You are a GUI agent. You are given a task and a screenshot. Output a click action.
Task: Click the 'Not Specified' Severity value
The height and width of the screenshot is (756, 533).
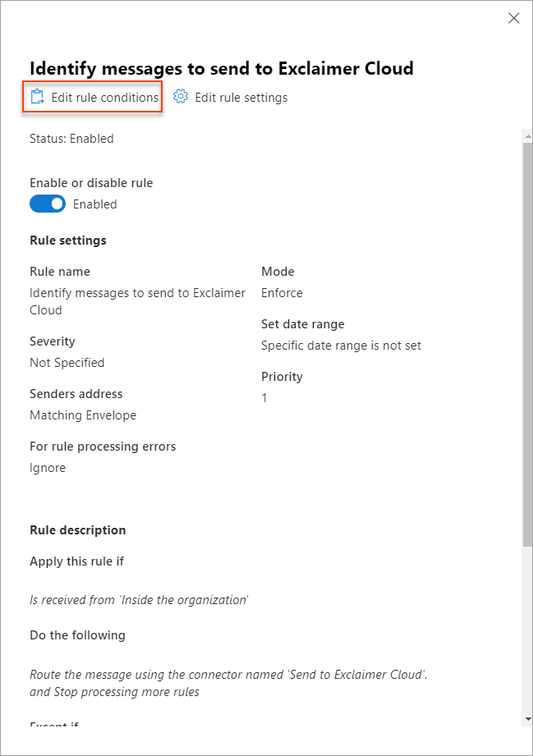[x=67, y=363]
